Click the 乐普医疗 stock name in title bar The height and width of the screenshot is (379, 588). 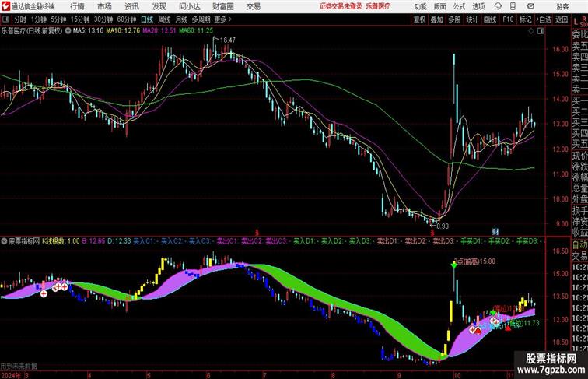(378, 6)
